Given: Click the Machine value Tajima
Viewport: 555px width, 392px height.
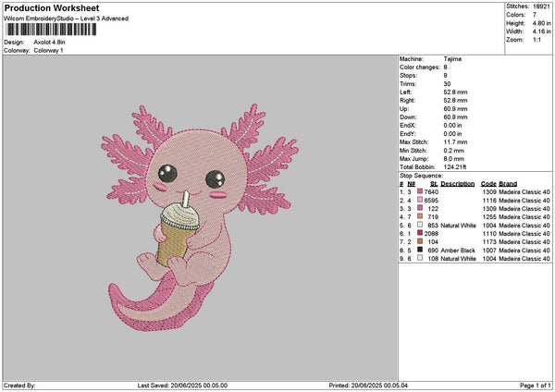Looking at the screenshot, I should tap(452, 60).
